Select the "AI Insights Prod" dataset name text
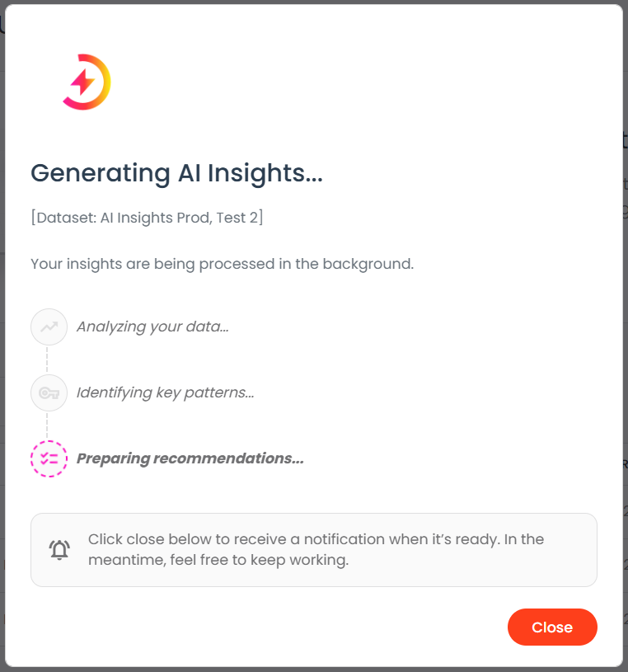The image size is (628, 672). (148, 218)
